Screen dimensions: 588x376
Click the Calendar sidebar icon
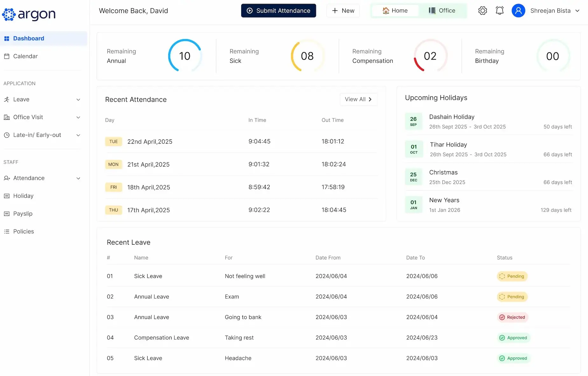[7, 56]
